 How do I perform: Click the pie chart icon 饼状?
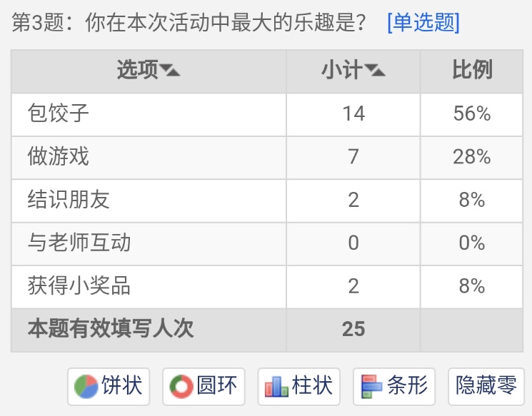click(x=109, y=386)
